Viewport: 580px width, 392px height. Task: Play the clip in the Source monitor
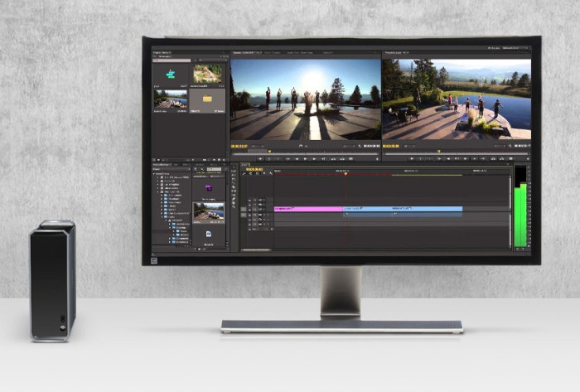305,158
